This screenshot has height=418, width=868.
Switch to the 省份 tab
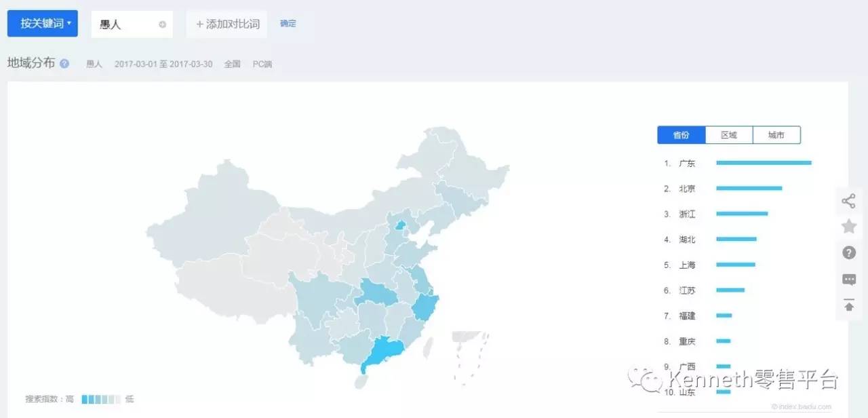(681, 135)
